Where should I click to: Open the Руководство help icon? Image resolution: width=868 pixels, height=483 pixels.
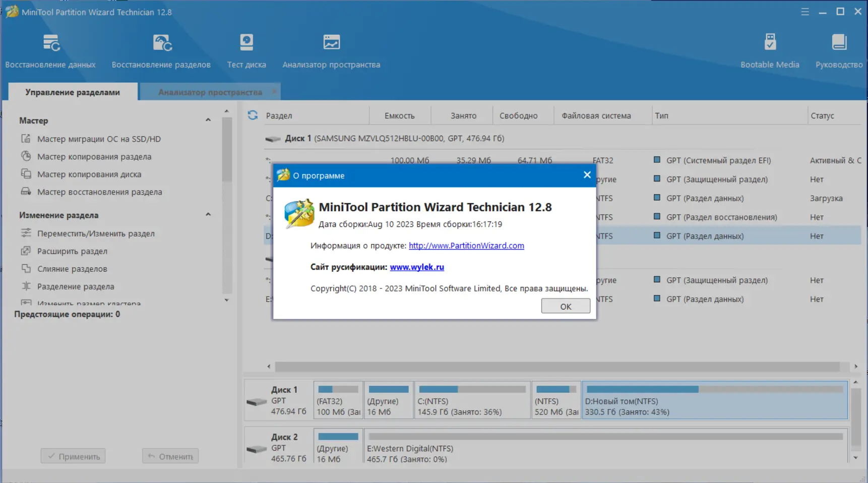click(838, 50)
